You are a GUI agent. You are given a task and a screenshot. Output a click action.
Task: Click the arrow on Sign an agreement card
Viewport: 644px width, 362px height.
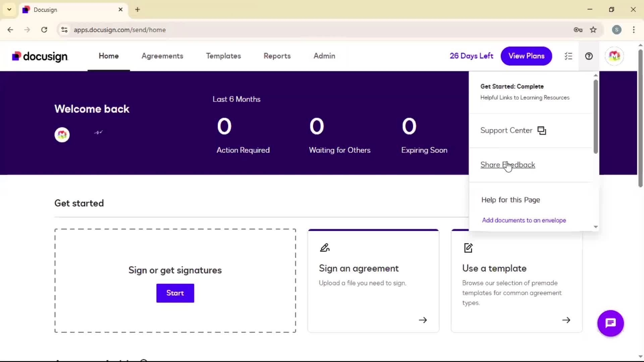coord(423,320)
